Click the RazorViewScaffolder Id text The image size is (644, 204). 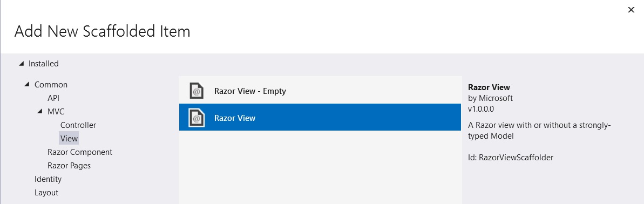point(511,158)
